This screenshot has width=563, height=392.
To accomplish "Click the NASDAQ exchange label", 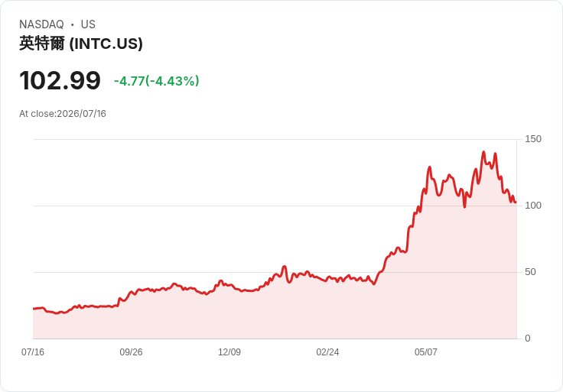I will click(41, 24).
